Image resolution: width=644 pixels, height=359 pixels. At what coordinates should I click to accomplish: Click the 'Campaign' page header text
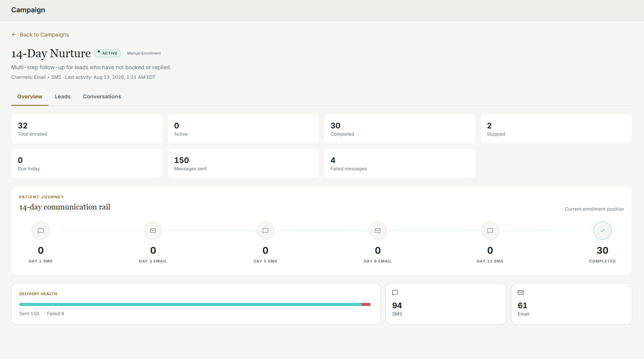click(28, 10)
